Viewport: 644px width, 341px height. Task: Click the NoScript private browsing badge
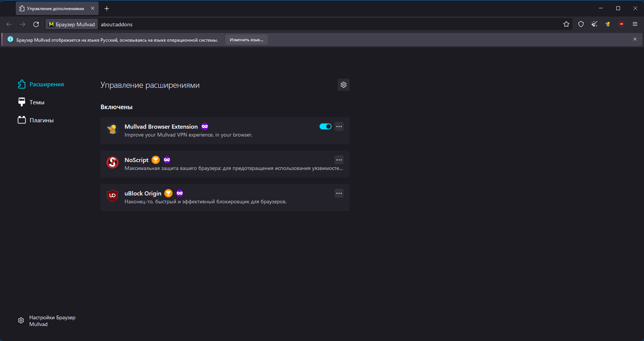click(x=167, y=160)
